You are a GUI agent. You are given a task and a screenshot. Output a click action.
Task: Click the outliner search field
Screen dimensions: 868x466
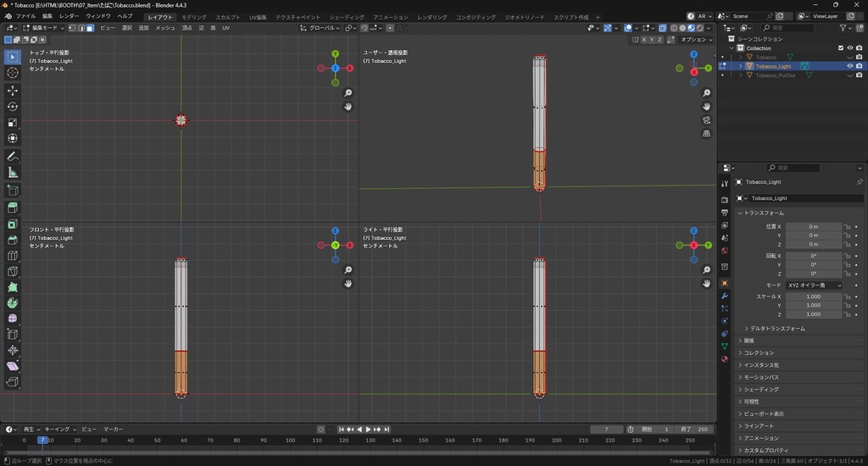[787, 28]
